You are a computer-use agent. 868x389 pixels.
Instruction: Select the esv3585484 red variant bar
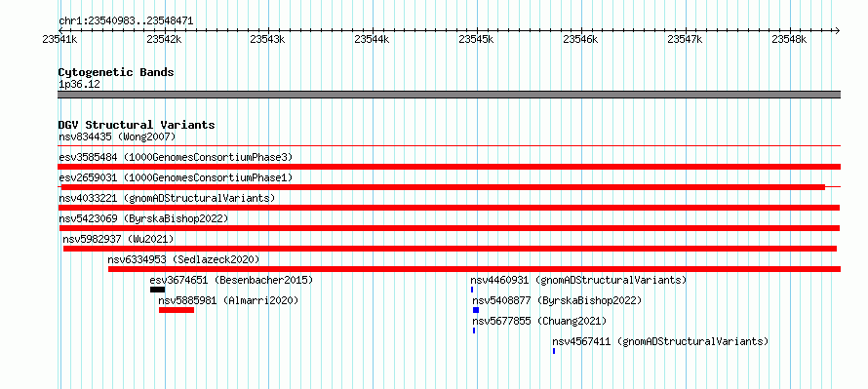[449, 167]
